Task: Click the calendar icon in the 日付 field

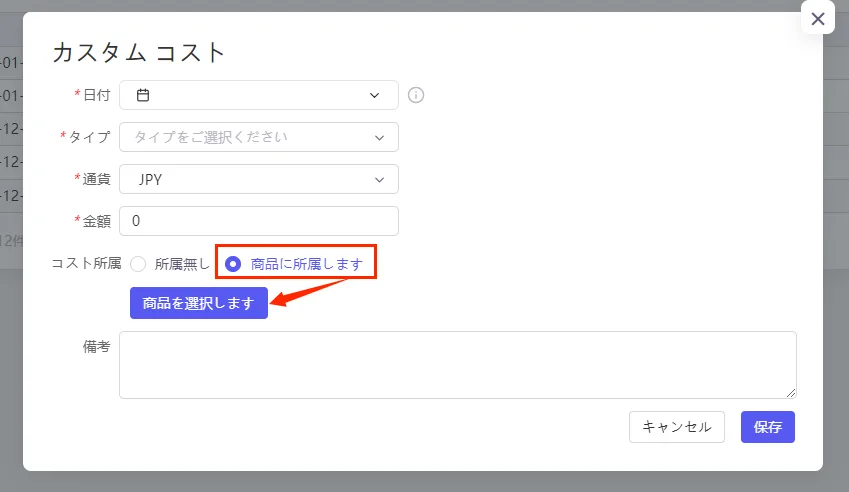Action: click(x=143, y=95)
